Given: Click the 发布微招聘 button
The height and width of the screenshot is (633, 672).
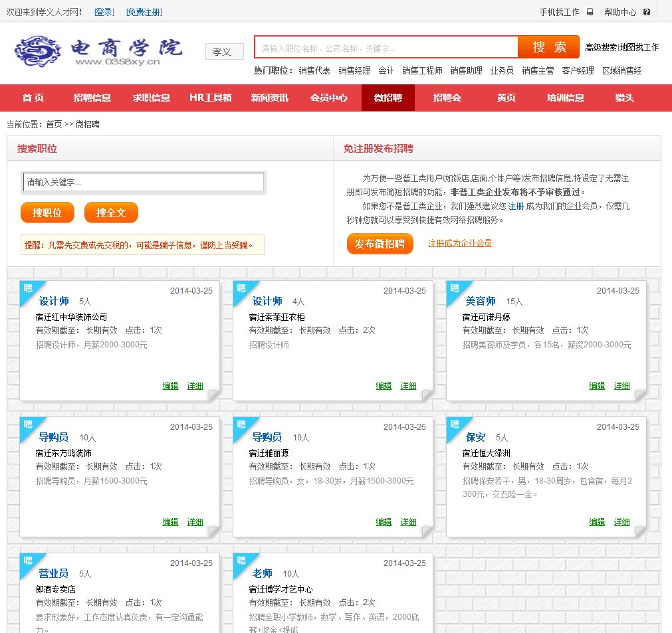Looking at the screenshot, I should [380, 244].
